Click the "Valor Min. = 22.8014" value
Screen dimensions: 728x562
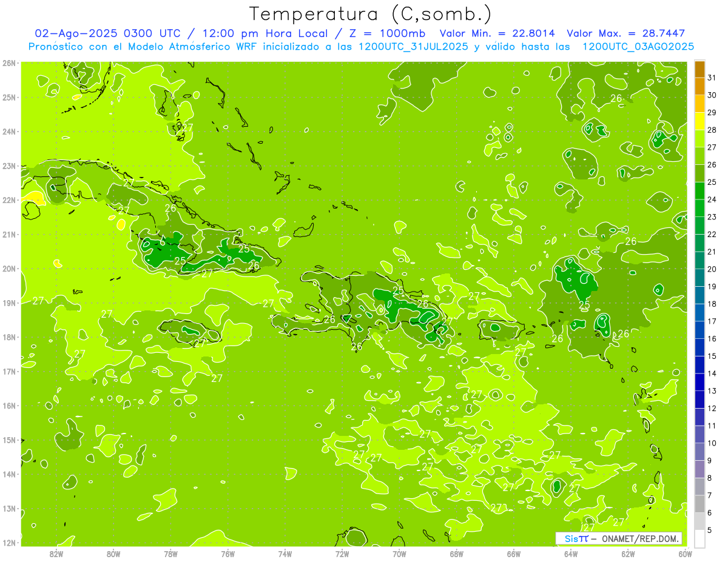497,33
